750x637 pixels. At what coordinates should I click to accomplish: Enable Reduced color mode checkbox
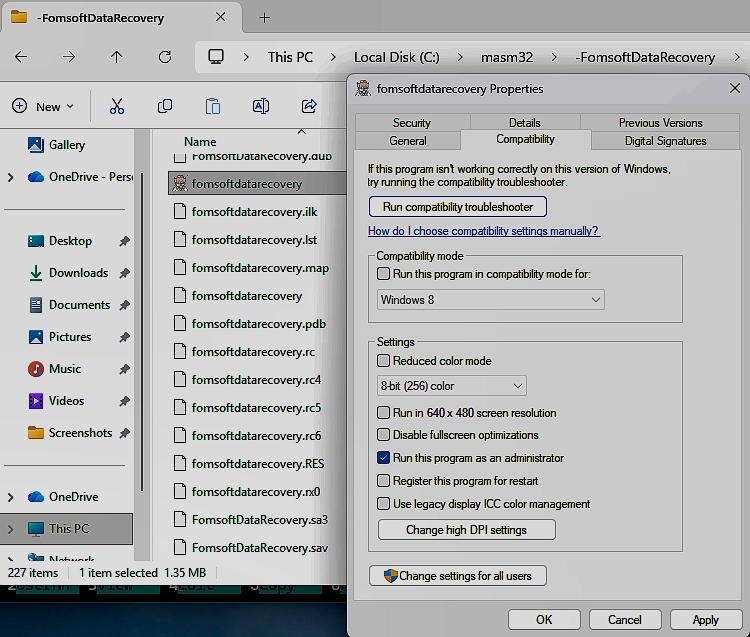click(x=383, y=361)
